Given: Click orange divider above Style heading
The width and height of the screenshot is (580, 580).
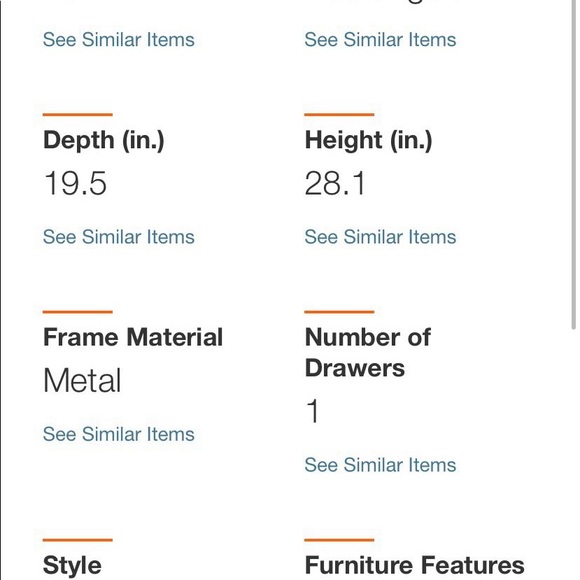Looking at the screenshot, I should coord(78,540).
